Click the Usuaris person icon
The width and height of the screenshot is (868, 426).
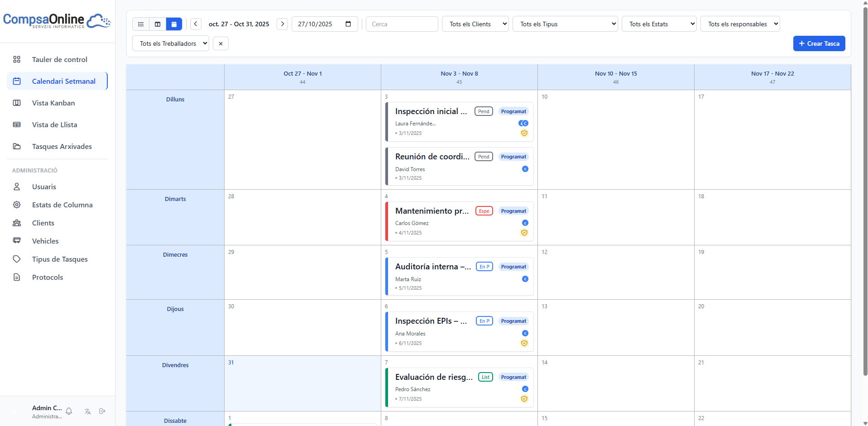17,187
